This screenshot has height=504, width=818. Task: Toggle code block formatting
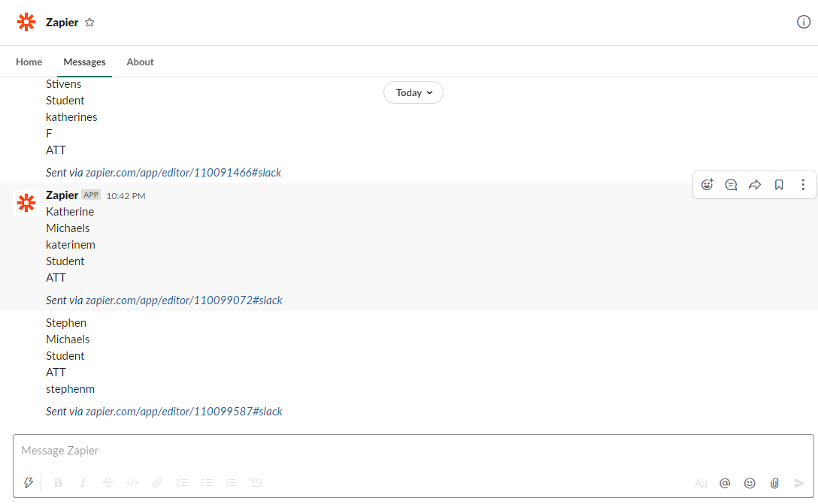coord(256,483)
